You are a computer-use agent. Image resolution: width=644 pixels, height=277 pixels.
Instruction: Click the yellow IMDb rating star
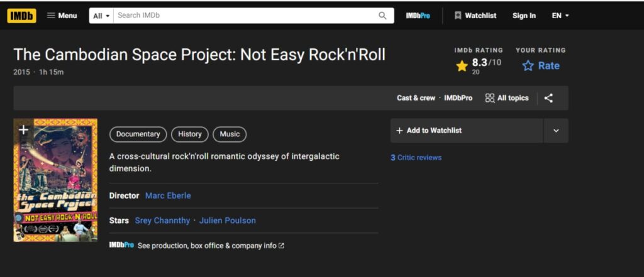[x=462, y=66]
